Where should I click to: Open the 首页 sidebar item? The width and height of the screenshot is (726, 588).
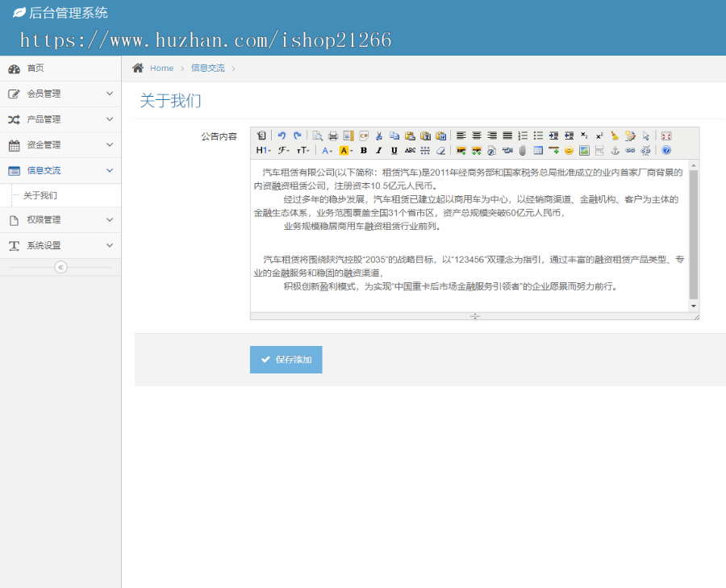(35, 69)
